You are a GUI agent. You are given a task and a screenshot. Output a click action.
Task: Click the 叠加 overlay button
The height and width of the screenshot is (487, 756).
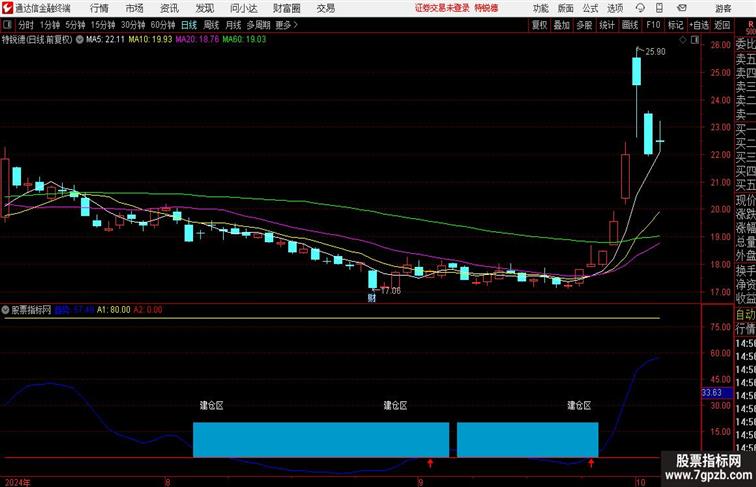562,25
